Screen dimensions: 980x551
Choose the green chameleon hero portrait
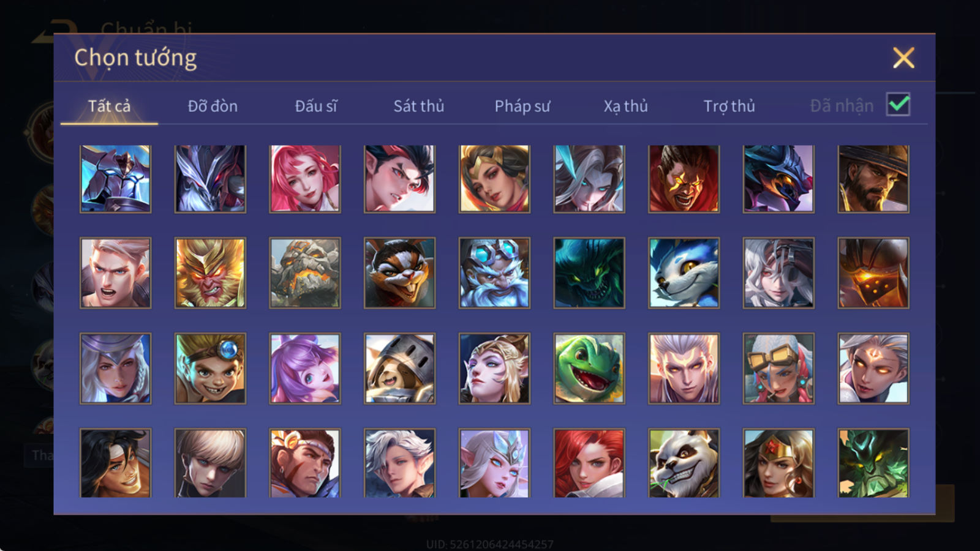coord(589,368)
